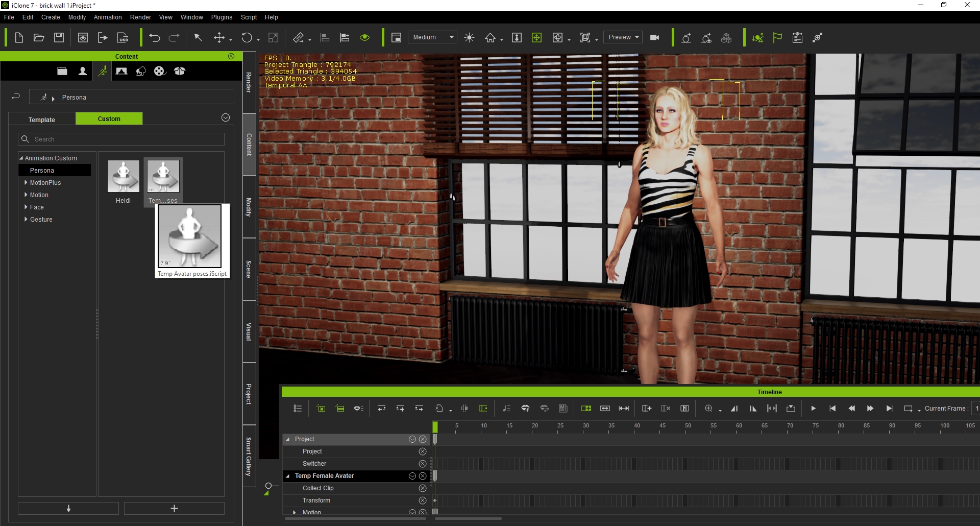
Task: Expand the Motion tree item
Action: tap(26, 195)
